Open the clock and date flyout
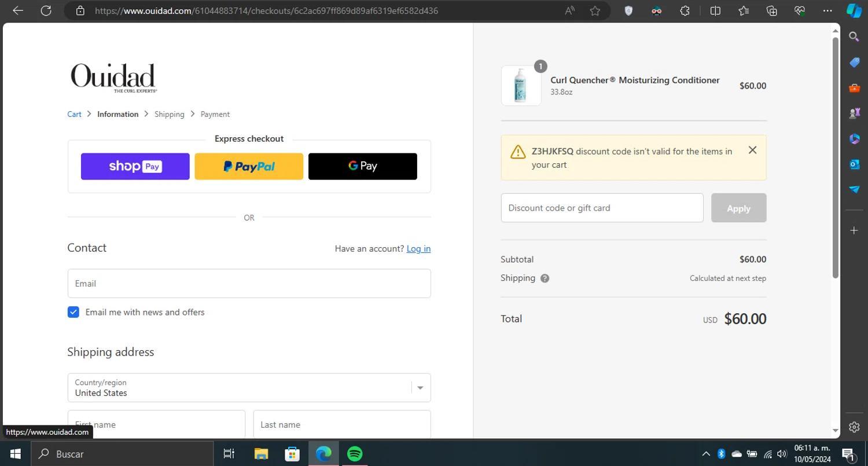Image resolution: width=868 pixels, height=466 pixels. click(812, 454)
